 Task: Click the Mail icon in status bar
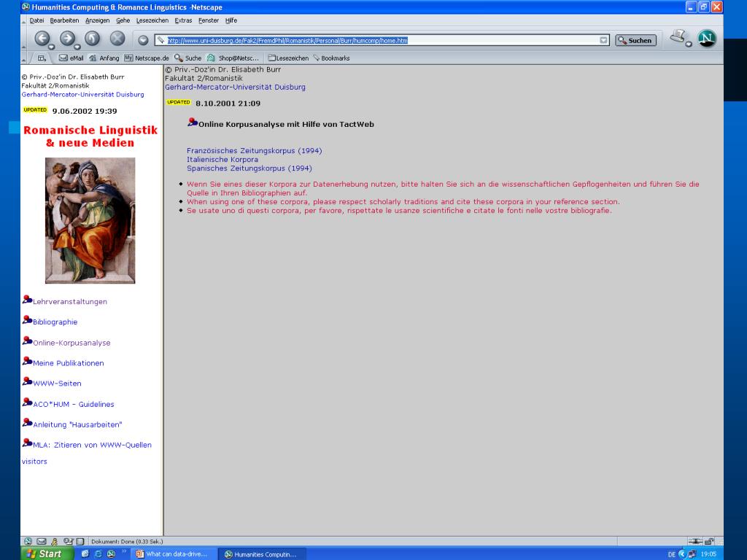[42, 542]
